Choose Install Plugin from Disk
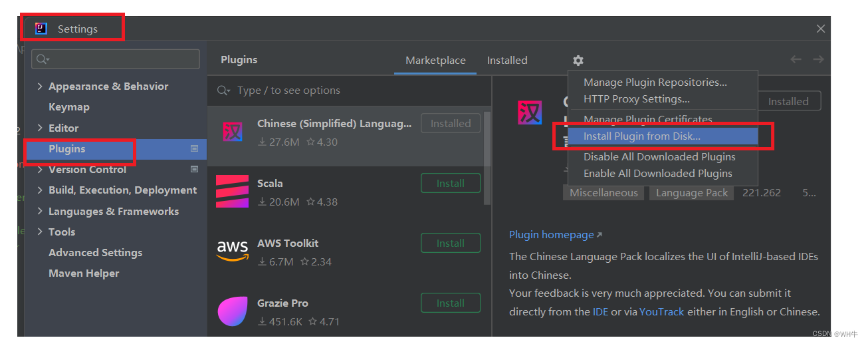This screenshot has height=344, width=868. point(663,136)
